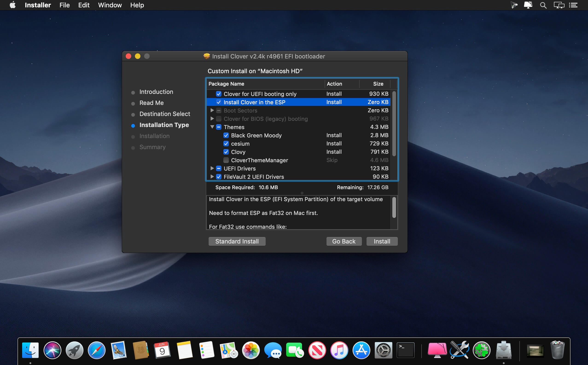This screenshot has width=588, height=365.
Task: Open System Preferences from the Dock
Action: tap(384, 351)
